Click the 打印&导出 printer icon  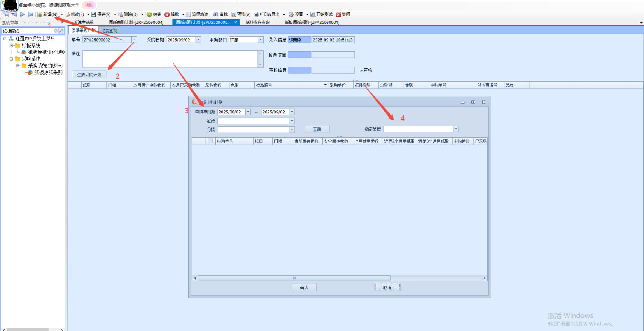click(256, 14)
